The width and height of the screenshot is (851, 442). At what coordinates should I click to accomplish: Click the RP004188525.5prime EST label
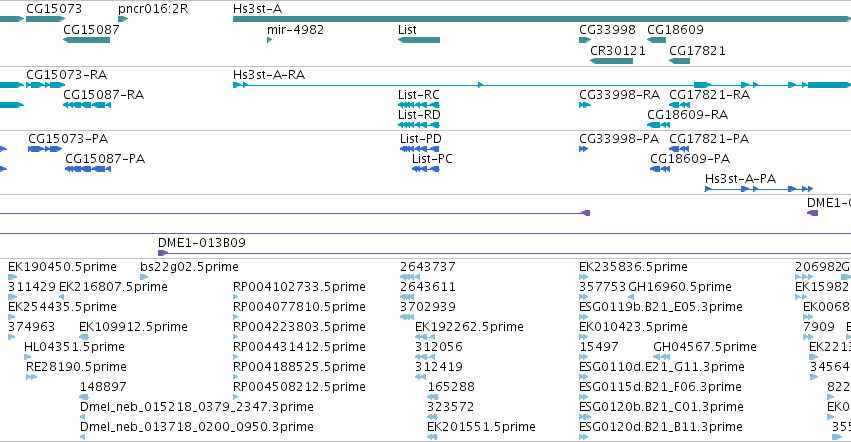(299, 367)
